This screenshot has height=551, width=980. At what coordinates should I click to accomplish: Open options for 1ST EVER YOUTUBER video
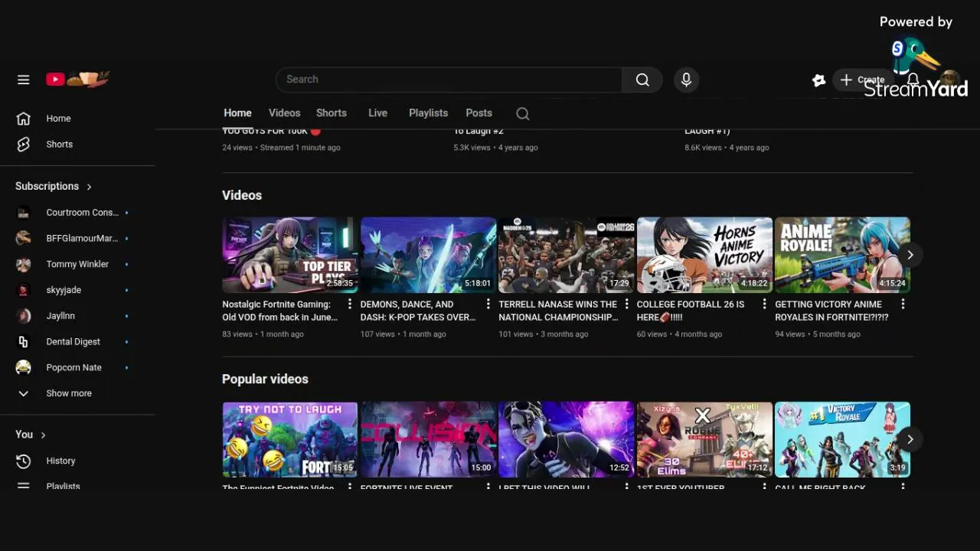coord(764,486)
